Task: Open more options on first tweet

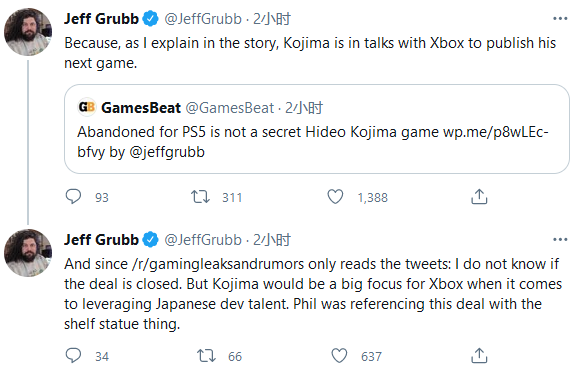Action: (x=560, y=18)
